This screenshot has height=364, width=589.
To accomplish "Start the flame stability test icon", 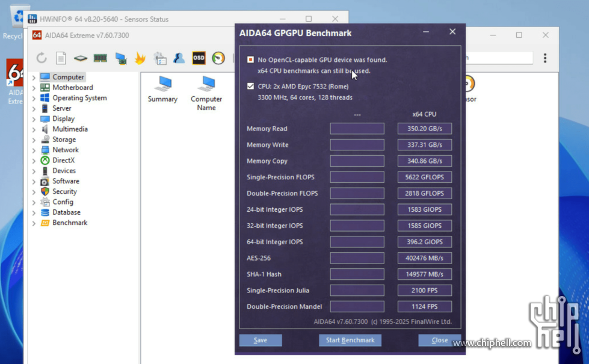I will point(140,58).
